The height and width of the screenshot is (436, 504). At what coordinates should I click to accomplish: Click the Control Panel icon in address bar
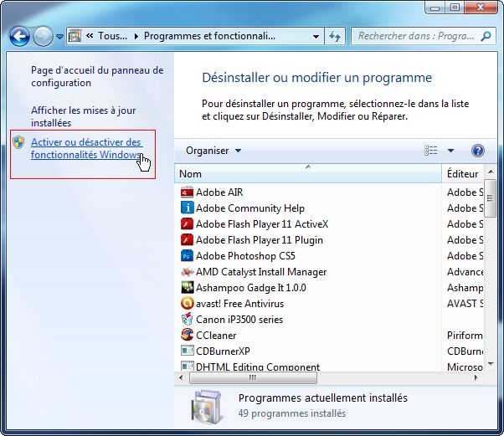(x=75, y=36)
